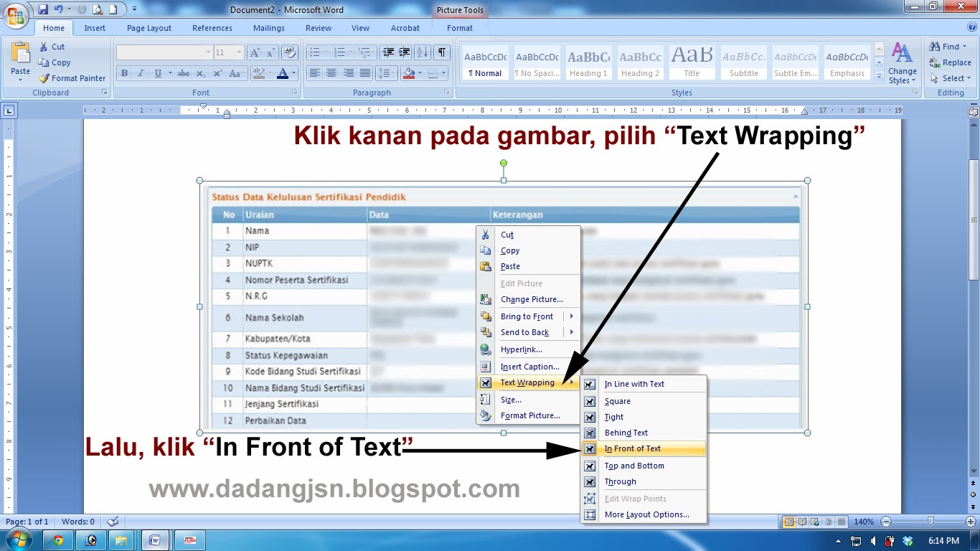Apply the Title style

(692, 63)
